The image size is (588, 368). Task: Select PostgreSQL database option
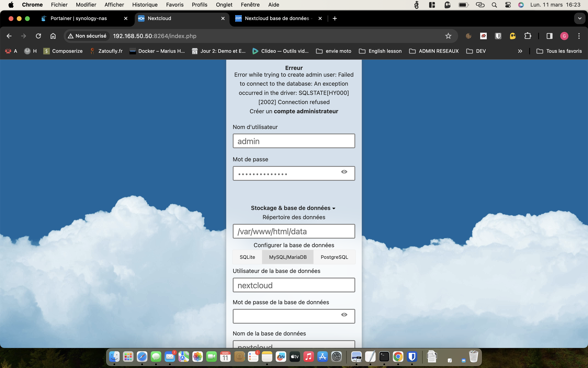tap(334, 257)
